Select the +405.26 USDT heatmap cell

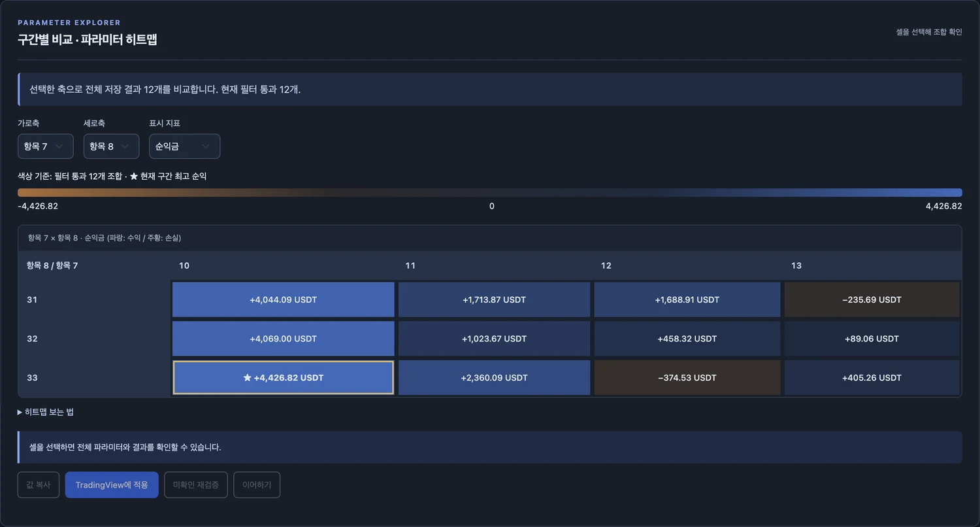pos(872,377)
